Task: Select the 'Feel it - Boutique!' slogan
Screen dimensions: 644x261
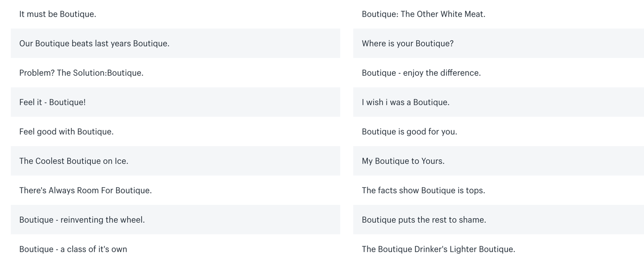Action: pos(52,102)
